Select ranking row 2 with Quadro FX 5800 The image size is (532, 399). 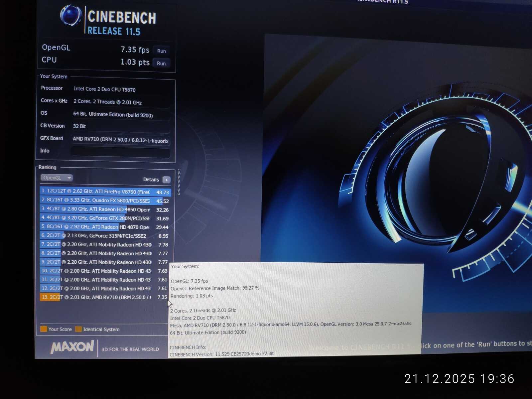click(x=105, y=200)
